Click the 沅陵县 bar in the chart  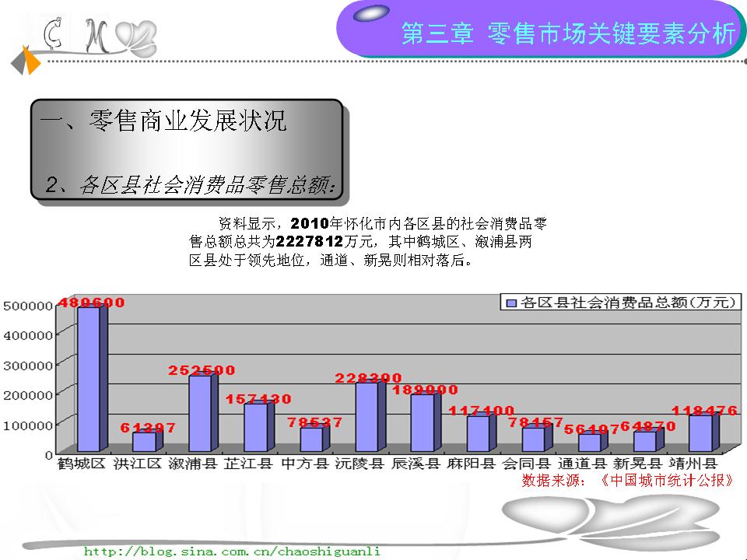(366, 416)
